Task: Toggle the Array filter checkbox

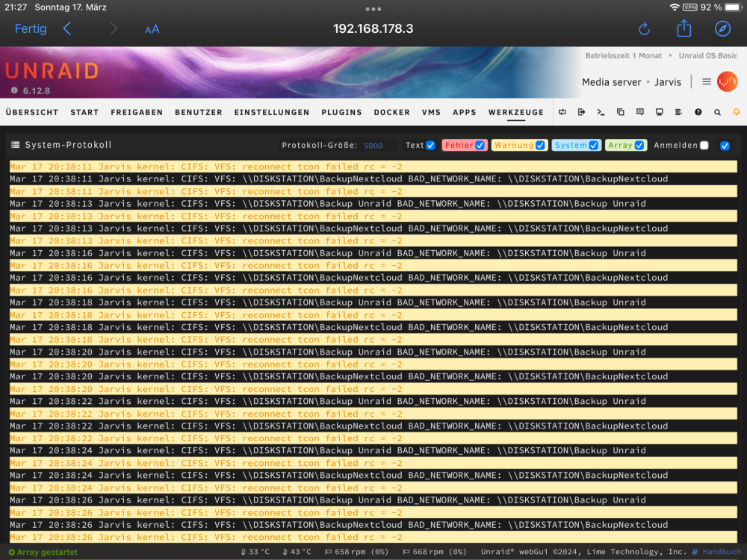Action: pos(639,146)
